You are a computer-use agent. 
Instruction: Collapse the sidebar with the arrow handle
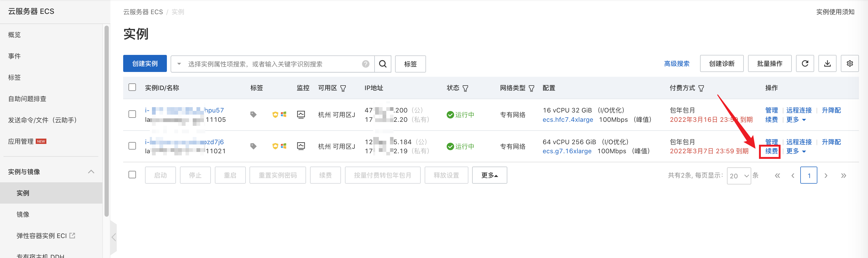point(114,237)
